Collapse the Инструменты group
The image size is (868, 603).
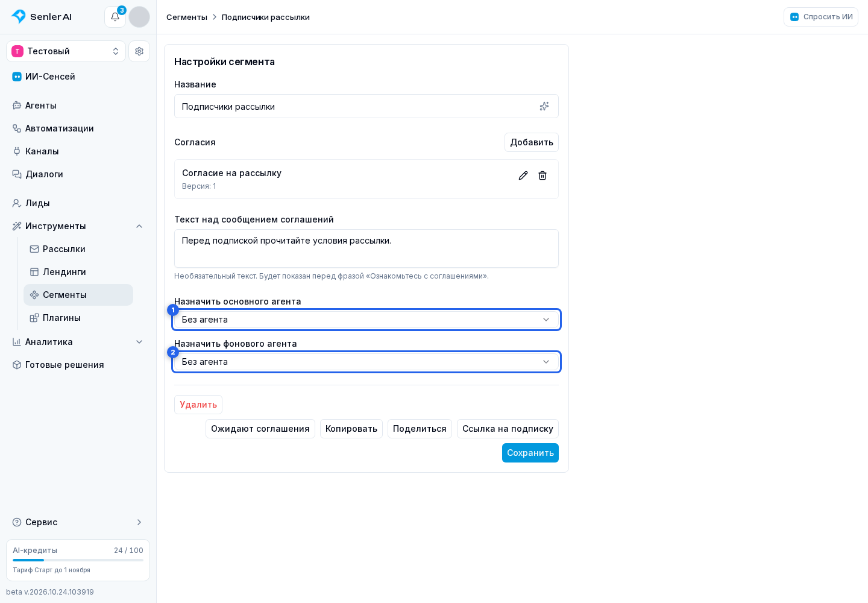[78, 226]
